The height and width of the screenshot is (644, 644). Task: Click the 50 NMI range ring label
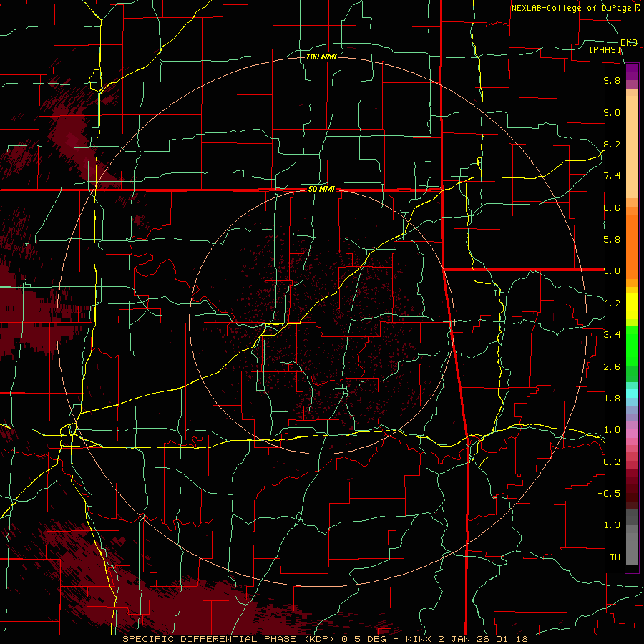tap(321, 190)
